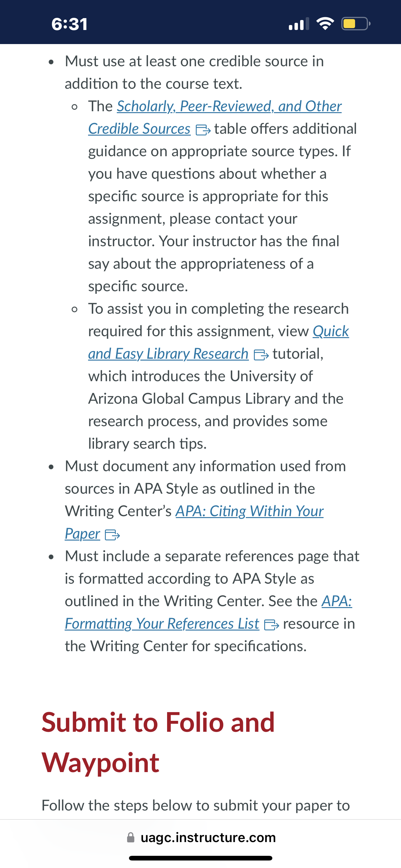401x868 pixels.
Task: Tap the lock icon in address bar
Action: tap(131, 837)
